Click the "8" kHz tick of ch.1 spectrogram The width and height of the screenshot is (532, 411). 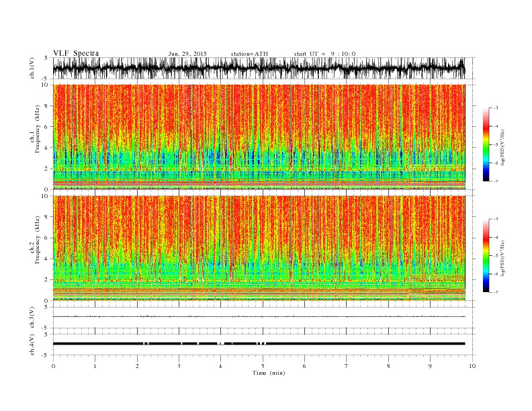[46, 106]
